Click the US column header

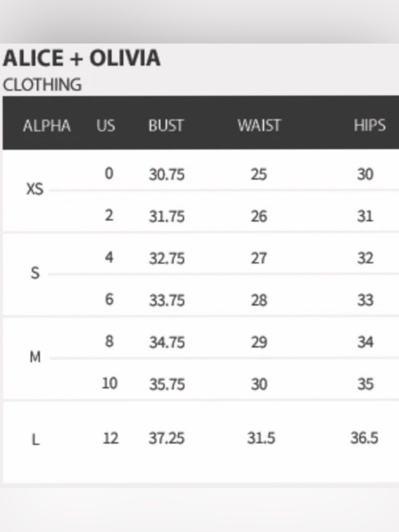106,126
